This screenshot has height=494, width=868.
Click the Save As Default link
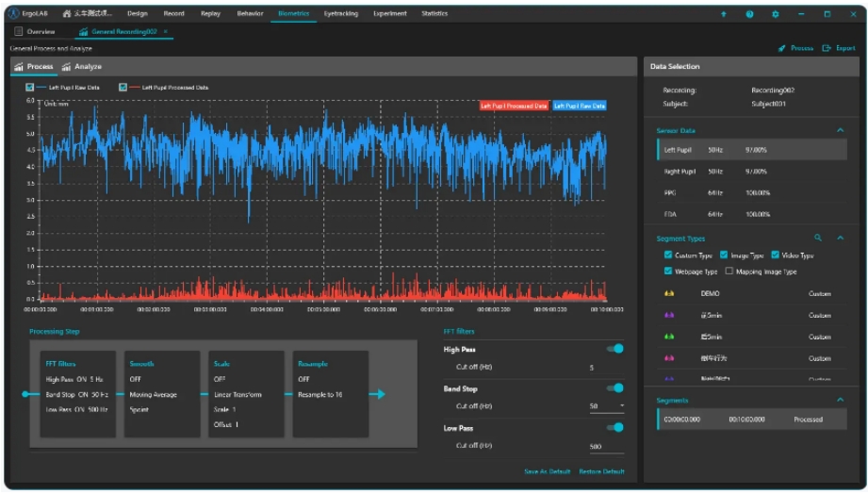(x=547, y=471)
